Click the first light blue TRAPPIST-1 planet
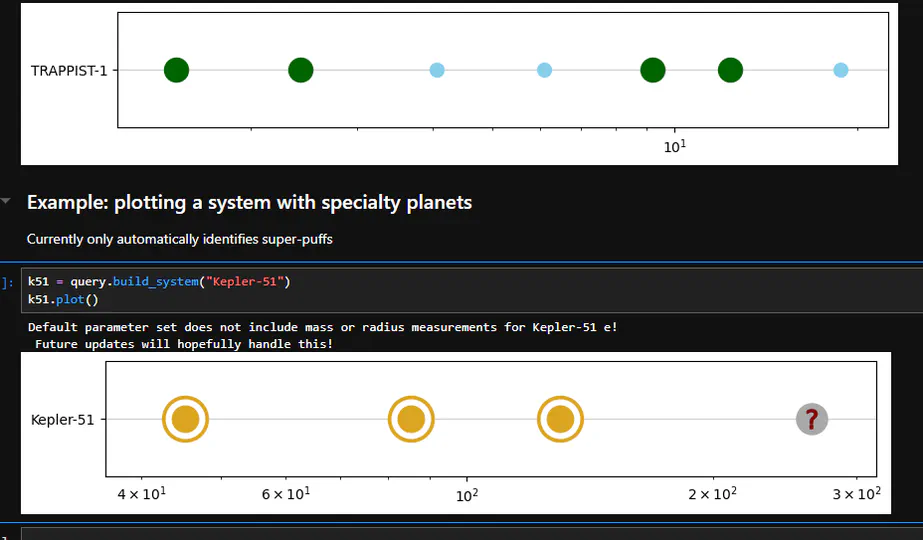 click(437, 70)
